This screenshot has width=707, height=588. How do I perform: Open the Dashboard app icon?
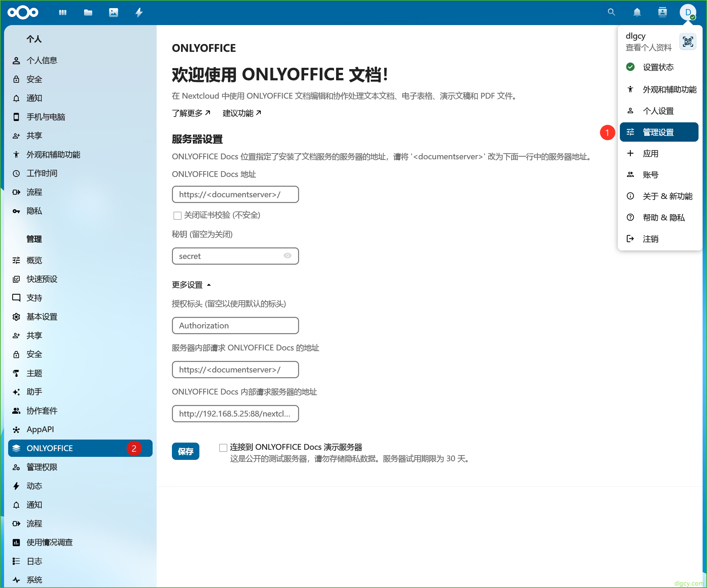coord(63,13)
